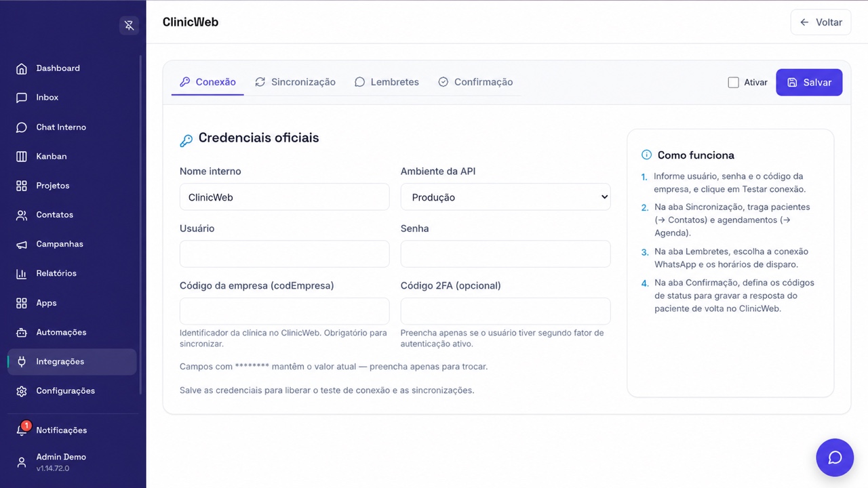The image size is (868, 488).
Task: Click the Integrações plug icon
Action: click(22, 362)
